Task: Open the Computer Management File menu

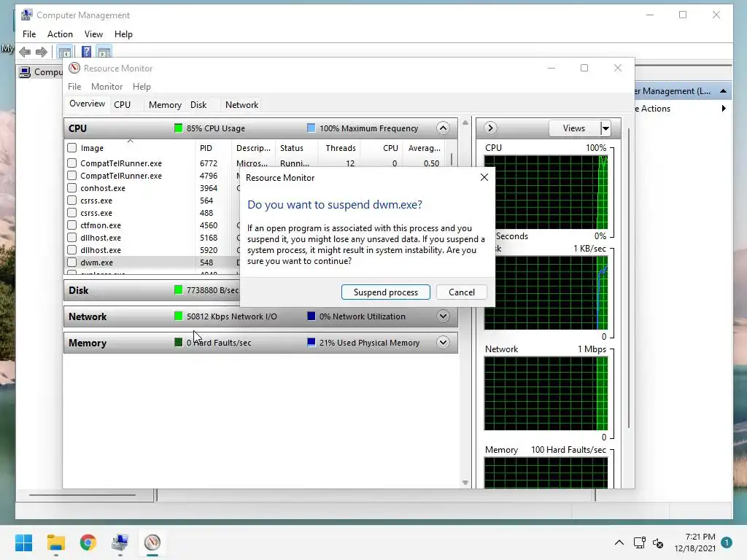Action: click(x=29, y=34)
